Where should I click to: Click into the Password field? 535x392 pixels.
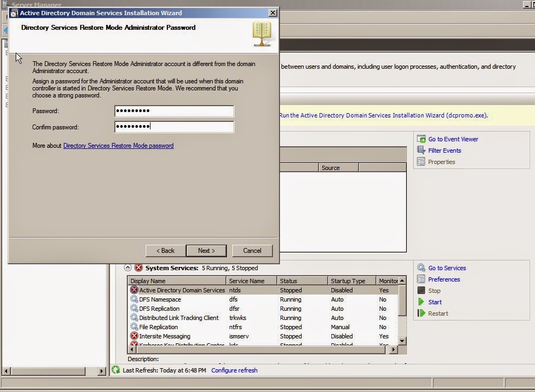tap(174, 111)
